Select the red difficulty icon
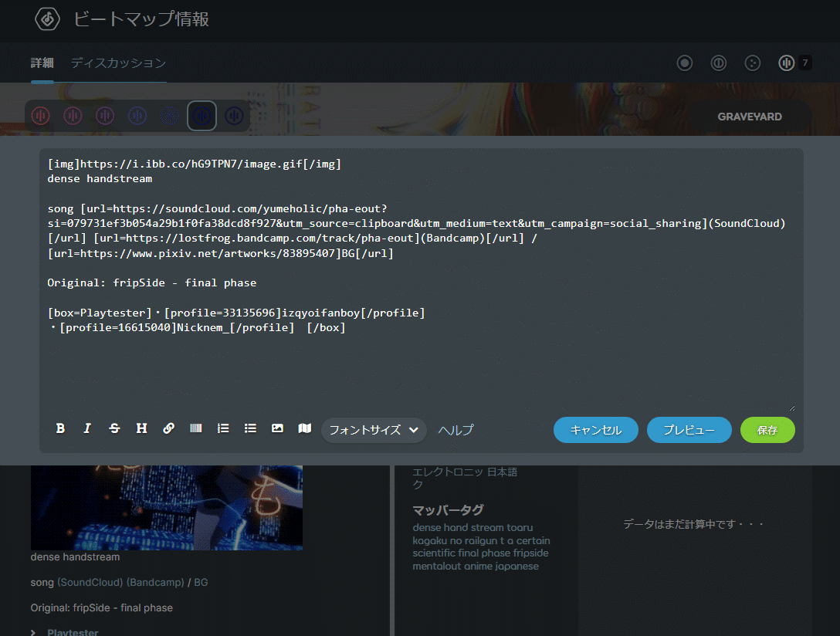Image resolution: width=840 pixels, height=636 pixels. pos(40,116)
